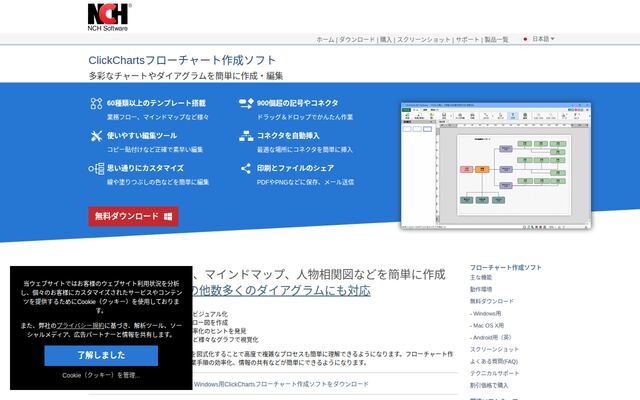Open sidebar link 割引価格で購入
This screenshot has width=640, height=400.
click(489, 385)
